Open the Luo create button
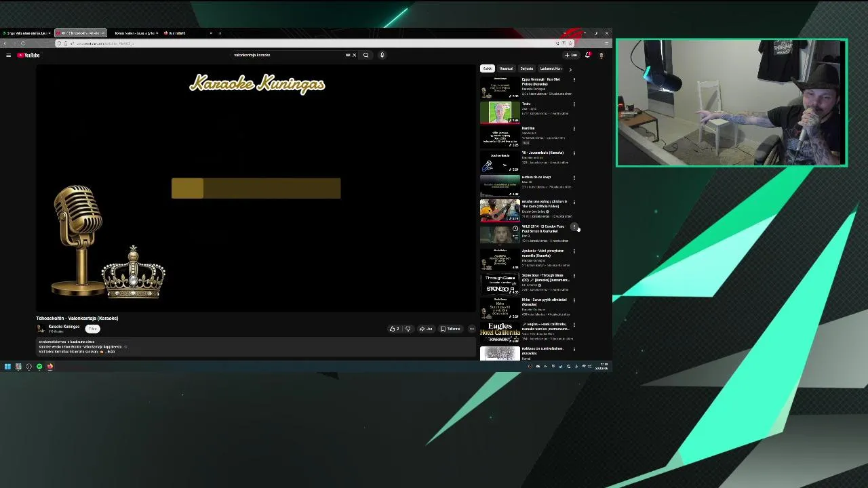The width and height of the screenshot is (868, 488). pos(571,55)
